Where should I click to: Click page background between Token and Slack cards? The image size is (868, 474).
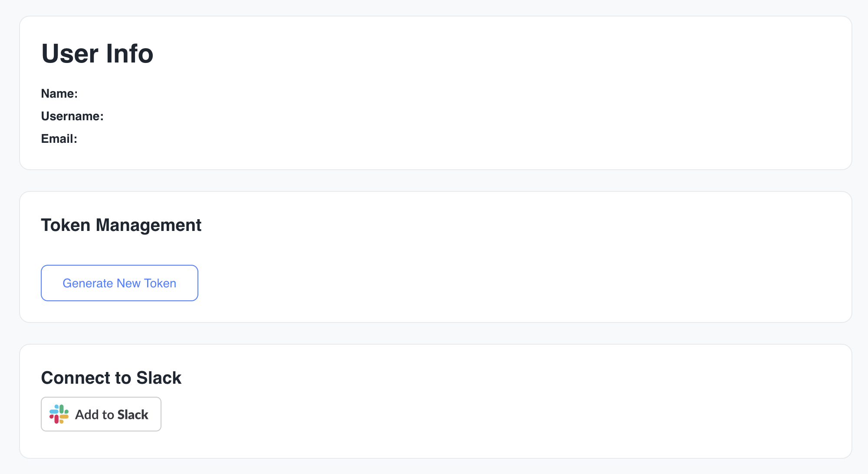click(x=434, y=333)
